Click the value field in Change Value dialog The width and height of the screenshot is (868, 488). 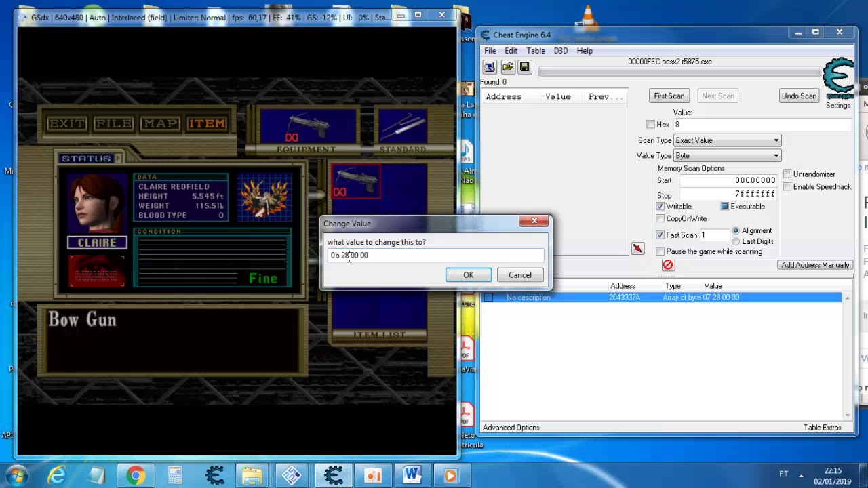click(x=435, y=256)
